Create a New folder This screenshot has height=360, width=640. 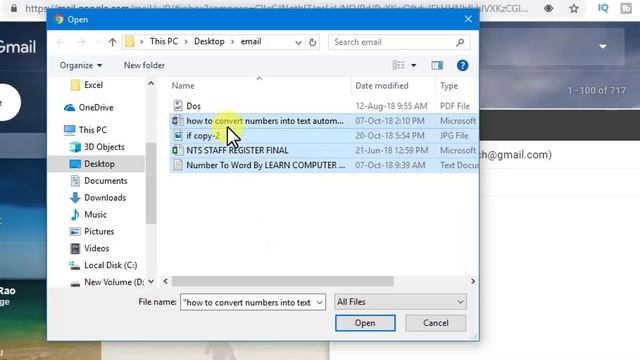pos(144,65)
